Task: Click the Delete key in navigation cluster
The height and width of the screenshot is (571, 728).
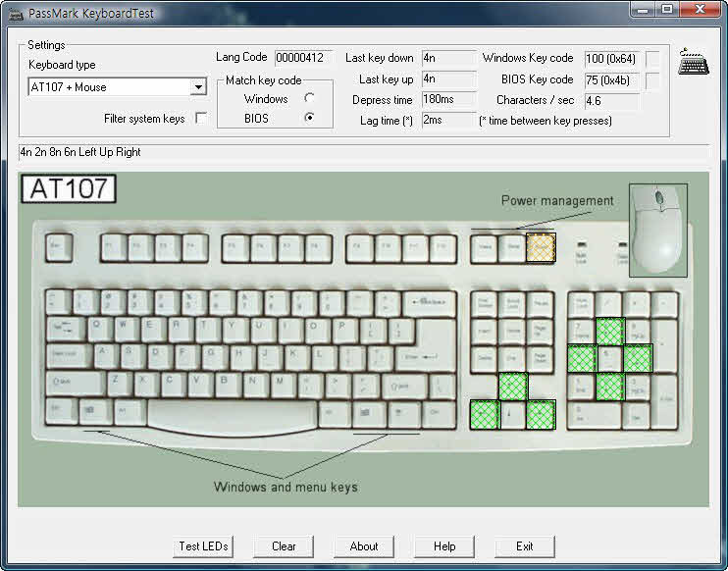Action: [485, 359]
